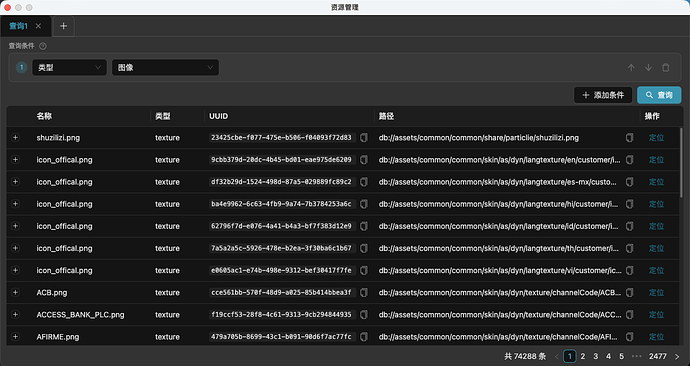690x366 pixels.
Task: Move condition 1 up arrow
Action: (631, 68)
